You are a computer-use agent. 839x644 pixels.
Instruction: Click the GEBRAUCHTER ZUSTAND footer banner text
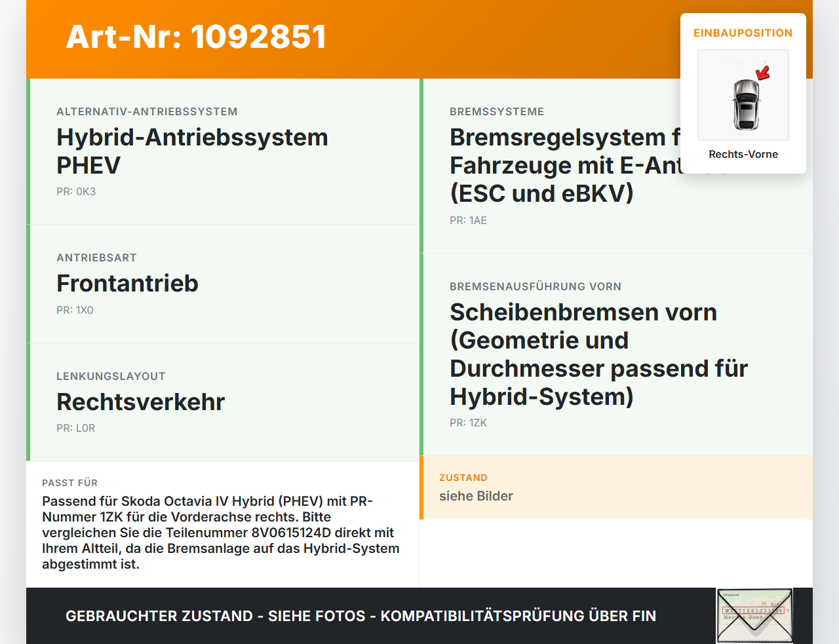[361, 616]
